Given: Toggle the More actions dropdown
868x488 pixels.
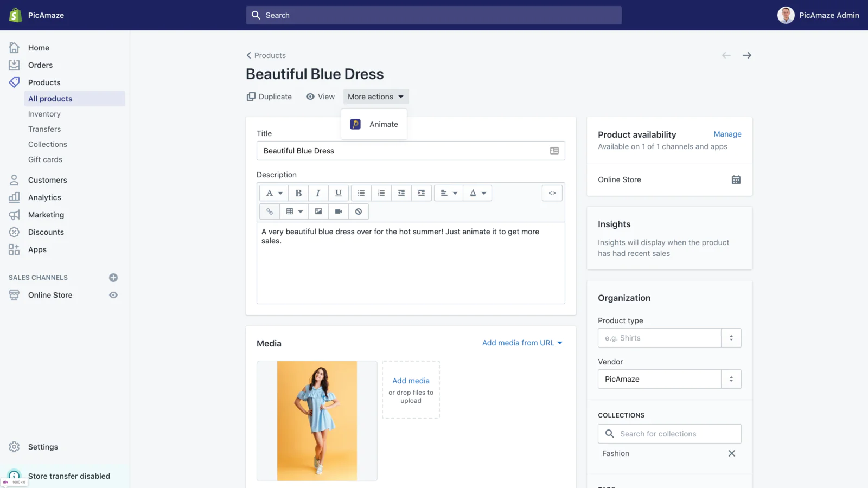Looking at the screenshot, I should coord(376,97).
